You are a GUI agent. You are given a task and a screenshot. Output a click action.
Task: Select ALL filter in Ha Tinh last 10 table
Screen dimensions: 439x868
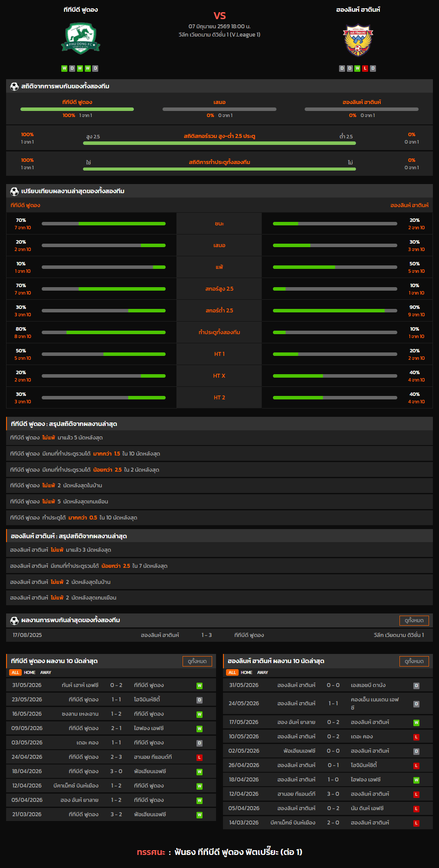232,673
